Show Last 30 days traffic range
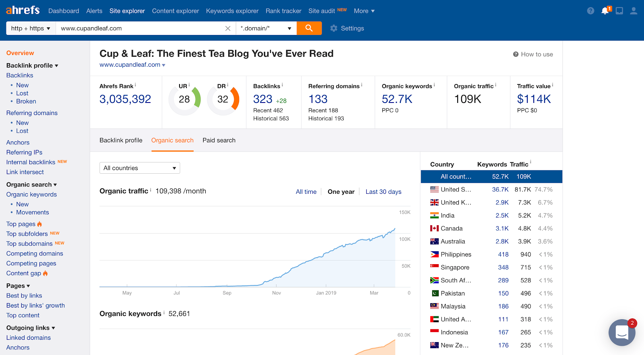644x355 pixels. coord(383,192)
